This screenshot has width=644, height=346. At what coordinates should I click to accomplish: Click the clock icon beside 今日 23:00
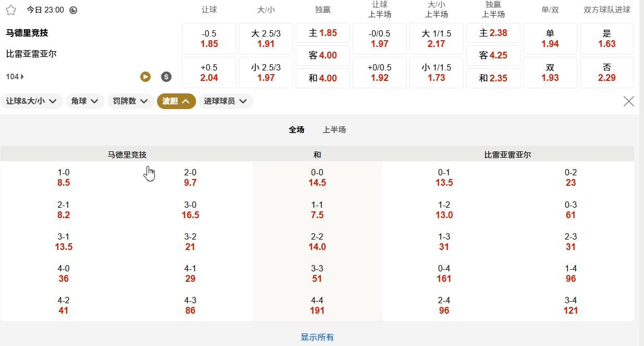[73, 10]
